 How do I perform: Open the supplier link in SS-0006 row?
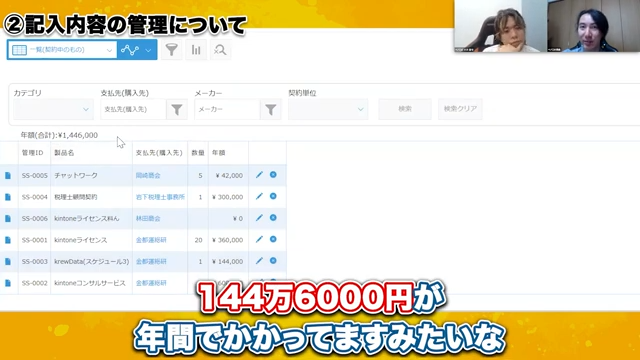(148, 219)
